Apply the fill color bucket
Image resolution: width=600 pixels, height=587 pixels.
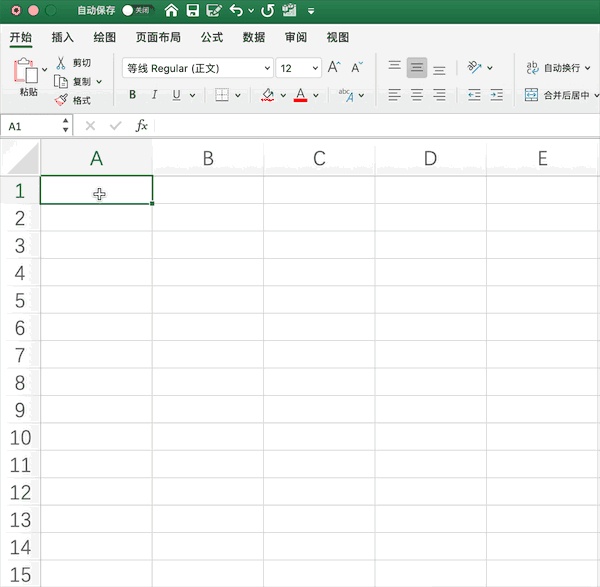[267, 95]
